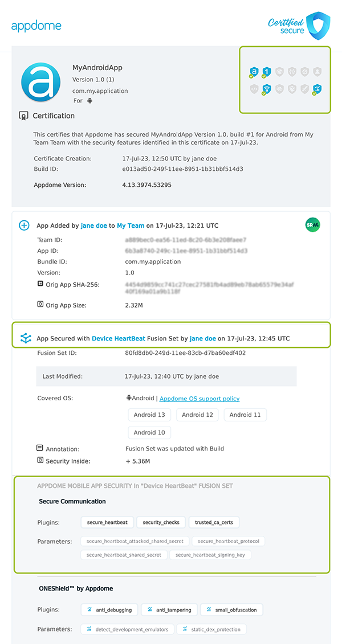Click the secure_heartbeat_signing_key parameter tag
342x644 pixels.
point(210,555)
